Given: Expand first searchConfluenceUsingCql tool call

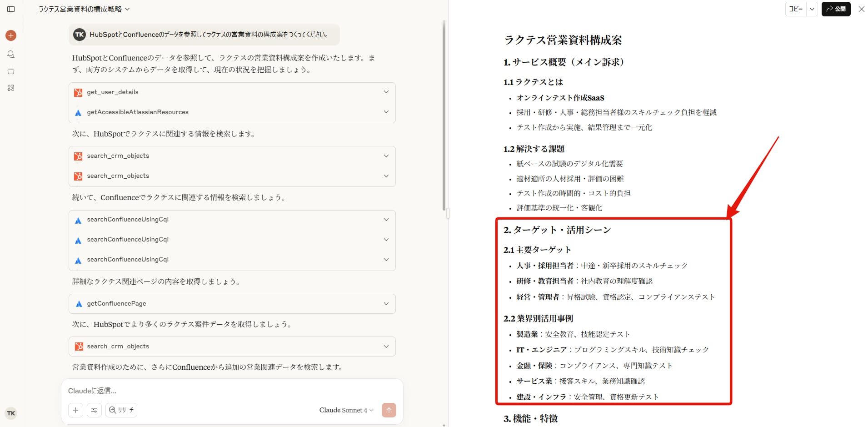Looking at the screenshot, I should coord(232,220).
